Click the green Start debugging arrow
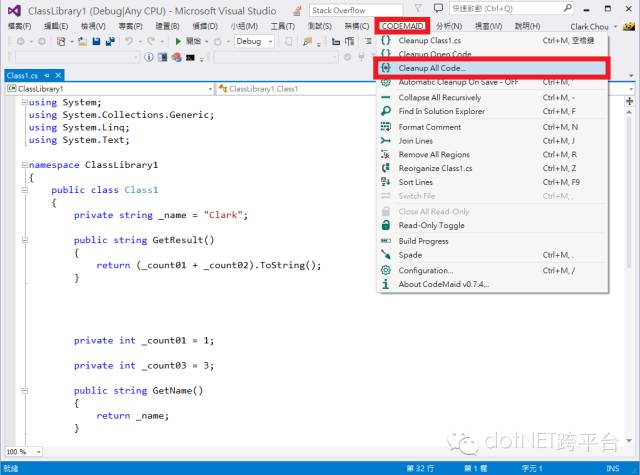This screenshot has width=640, height=475. (178, 41)
